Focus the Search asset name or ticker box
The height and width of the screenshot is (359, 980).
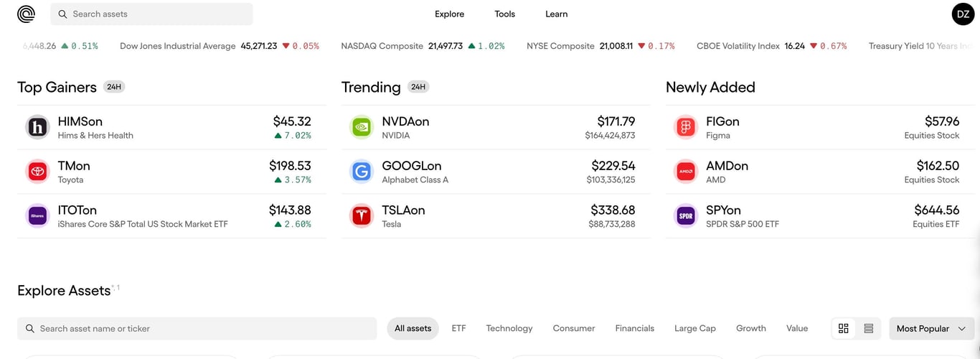197,328
